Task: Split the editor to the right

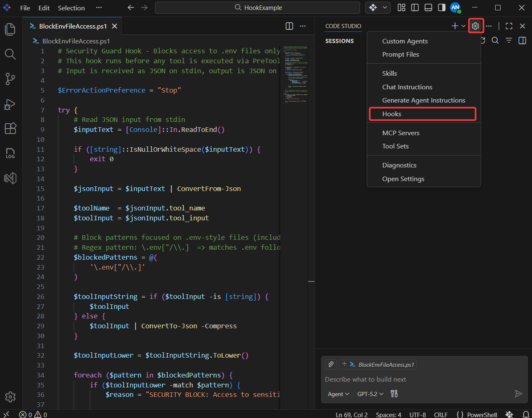Action: [x=289, y=26]
